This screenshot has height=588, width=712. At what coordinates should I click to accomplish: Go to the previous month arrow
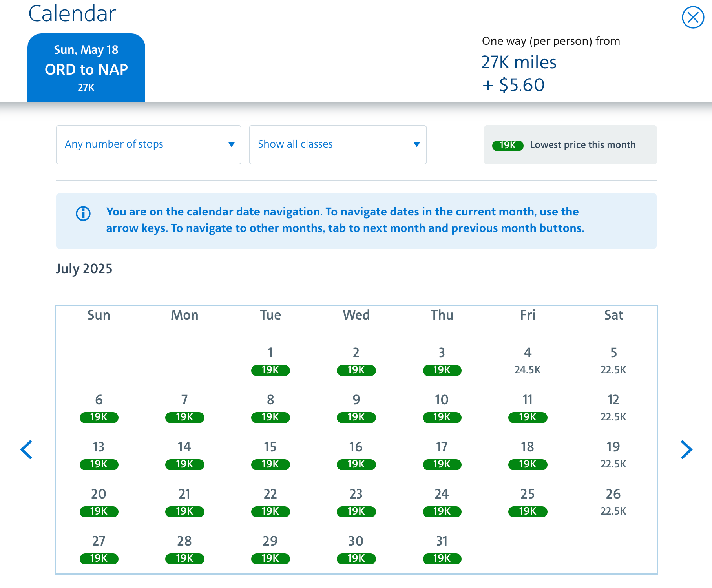[x=26, y=449]
